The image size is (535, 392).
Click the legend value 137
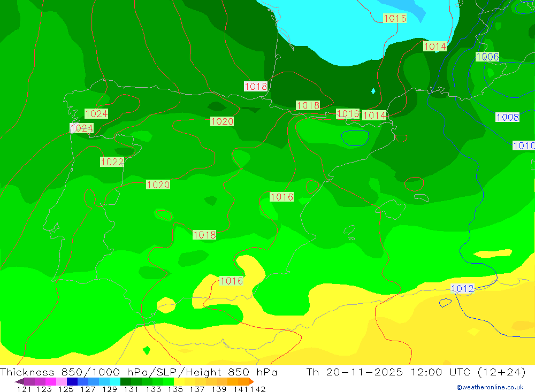[197, 389]
